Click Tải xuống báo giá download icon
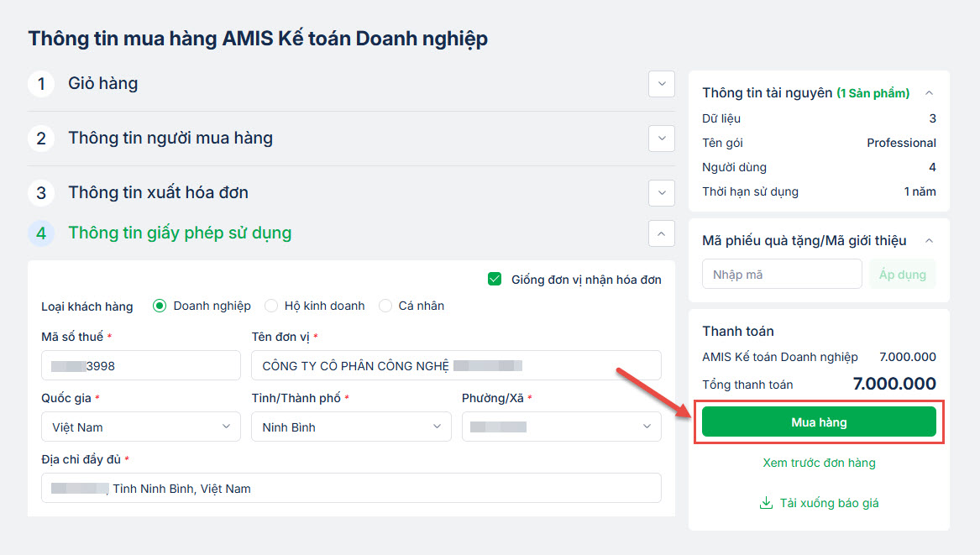980x555 pixels. [766, 503]
